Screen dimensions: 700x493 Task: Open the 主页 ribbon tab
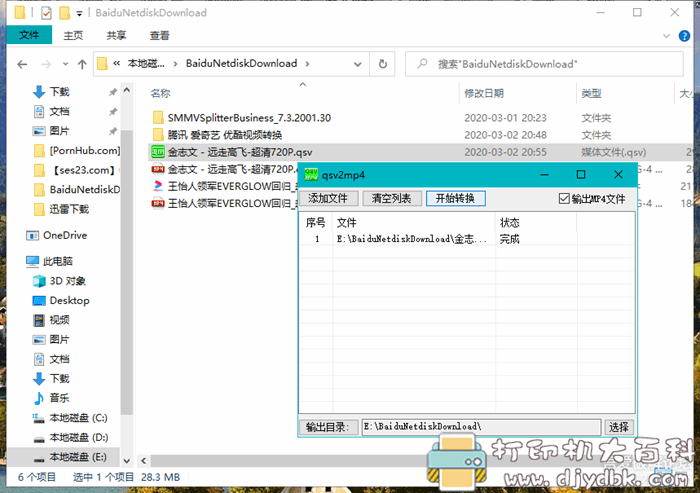coord(73,35)
